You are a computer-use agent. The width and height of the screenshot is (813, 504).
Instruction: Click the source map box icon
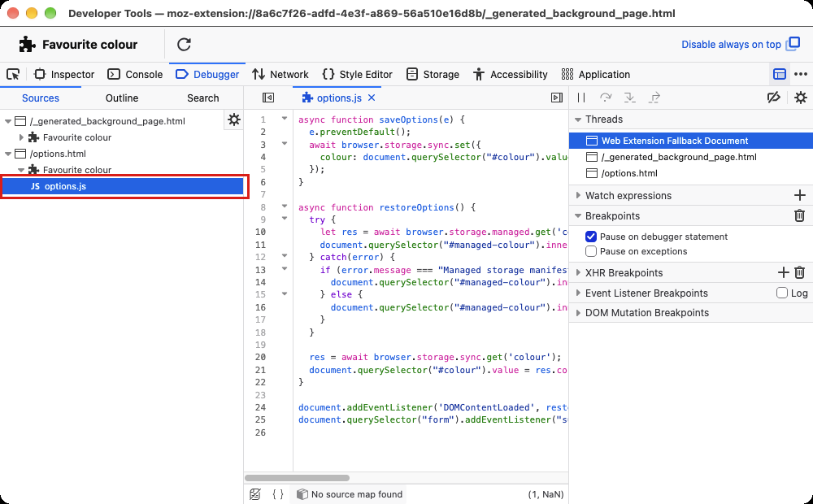[x=302, y=494]
